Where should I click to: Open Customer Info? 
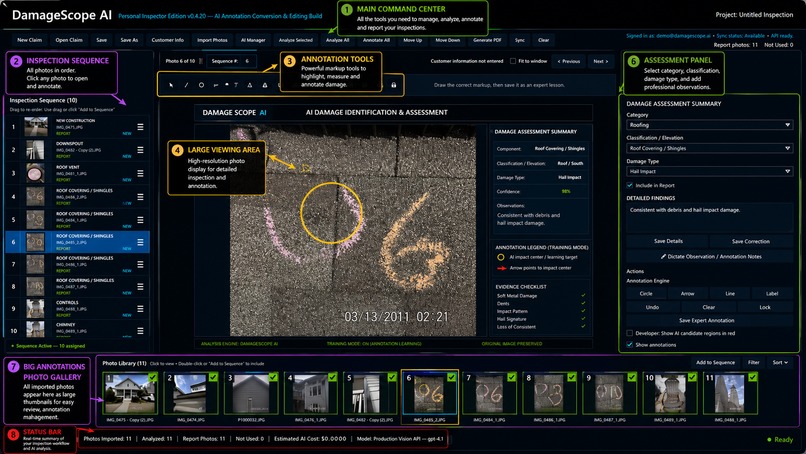(x=168, y=40)
